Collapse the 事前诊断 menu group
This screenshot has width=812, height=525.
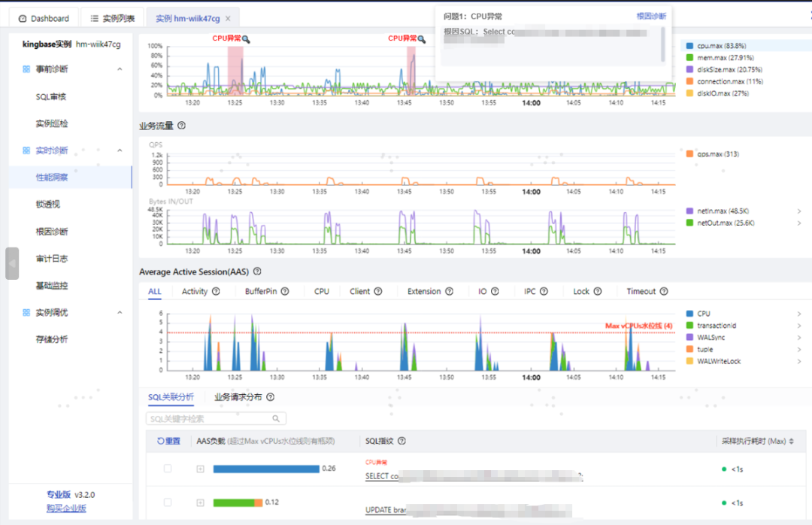pyautogui.click(x=120, y=69)
